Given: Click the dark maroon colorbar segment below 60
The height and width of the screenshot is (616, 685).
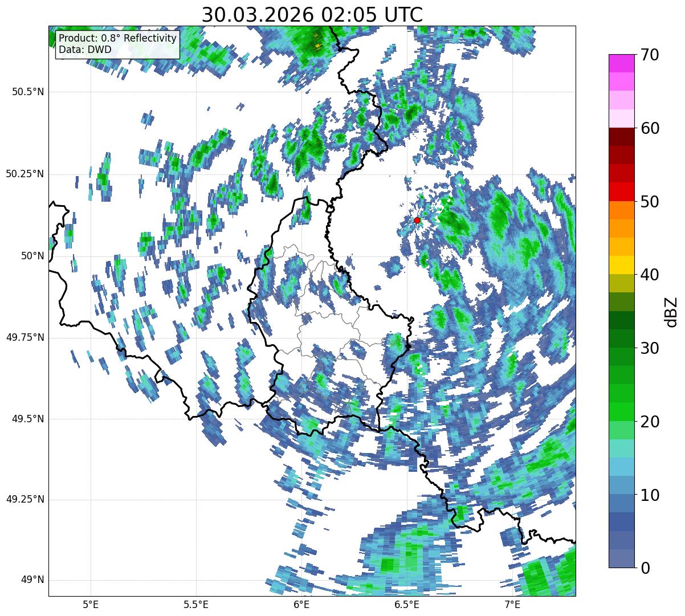Looking at the screenshot, I should point(621,137).
